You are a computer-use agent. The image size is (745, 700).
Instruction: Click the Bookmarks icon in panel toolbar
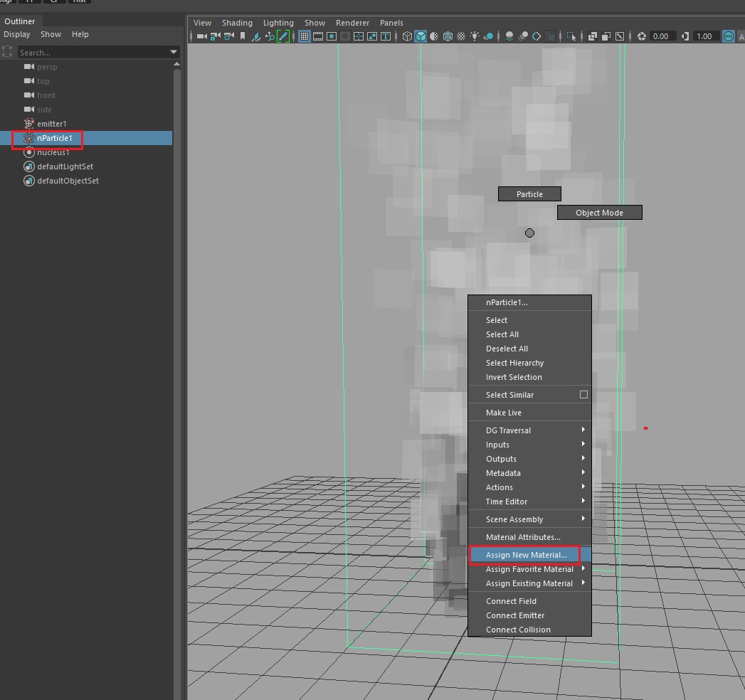tap(243, 36)
